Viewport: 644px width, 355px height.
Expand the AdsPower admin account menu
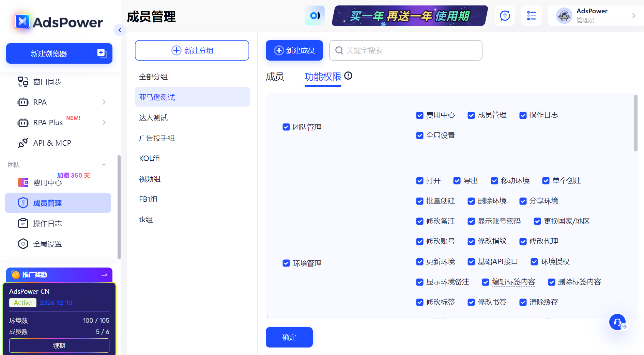[x=634, y=15]
